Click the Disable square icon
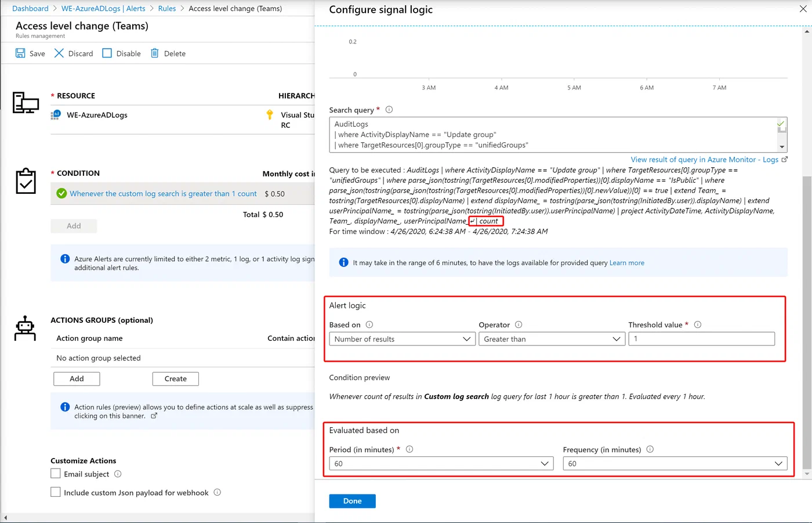Screen dimensions: 812x523 point(107,53)
